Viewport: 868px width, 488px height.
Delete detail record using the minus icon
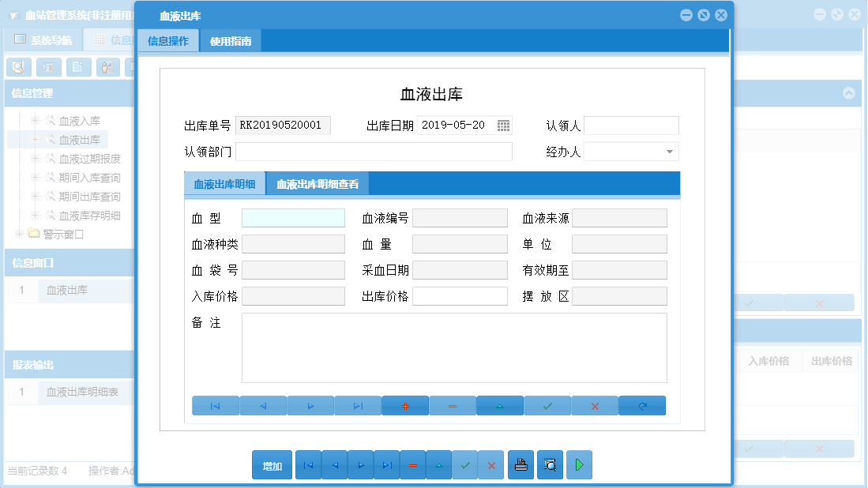[453, 405]
